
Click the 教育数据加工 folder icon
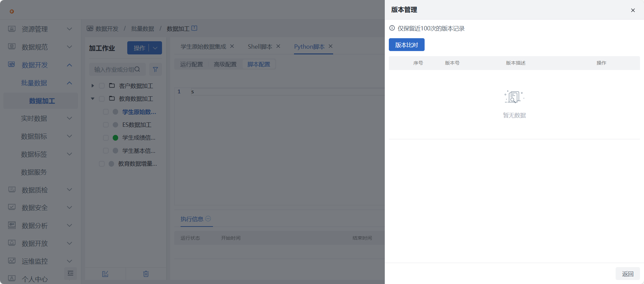tap(112, 98)
